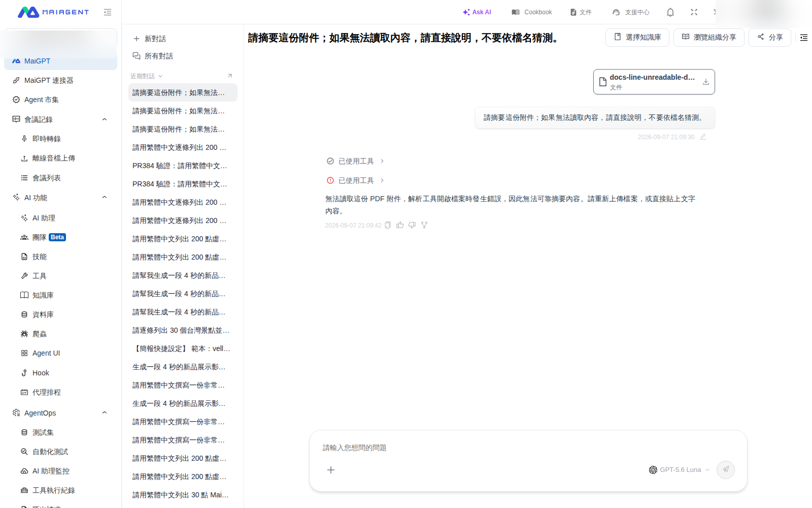
Task: Open Ask AI
Action: coord(477,12)
